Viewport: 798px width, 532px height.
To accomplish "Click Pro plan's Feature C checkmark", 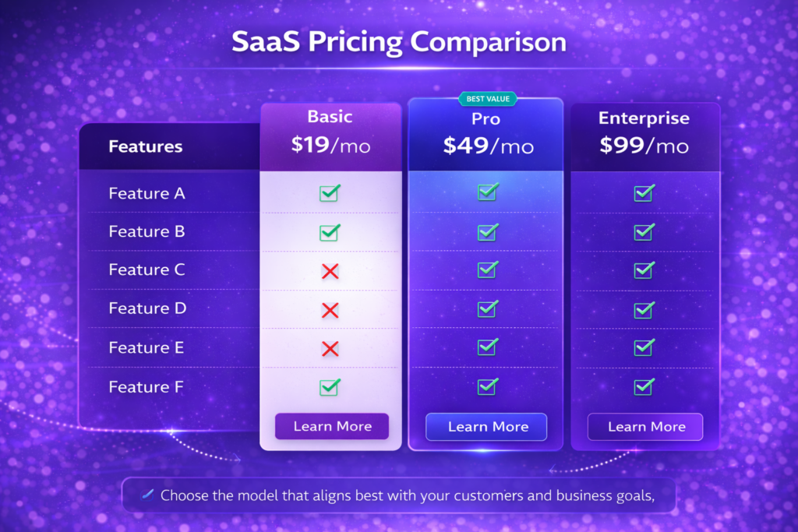I will (x=487, y=270).
